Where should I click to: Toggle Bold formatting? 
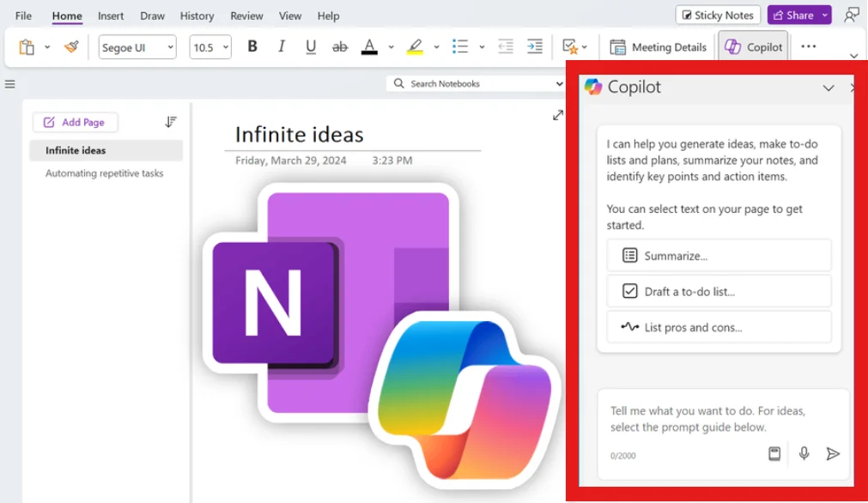[252, 46]
